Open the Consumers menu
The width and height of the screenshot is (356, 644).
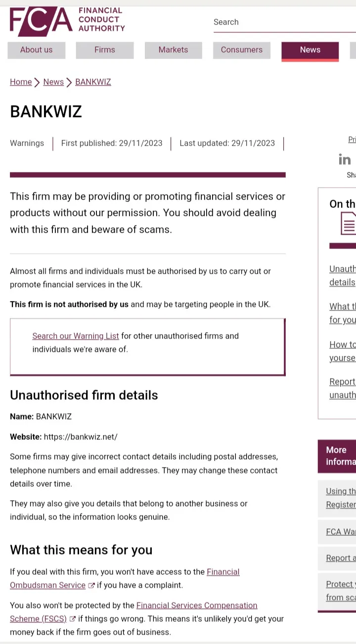click(242, 50)
